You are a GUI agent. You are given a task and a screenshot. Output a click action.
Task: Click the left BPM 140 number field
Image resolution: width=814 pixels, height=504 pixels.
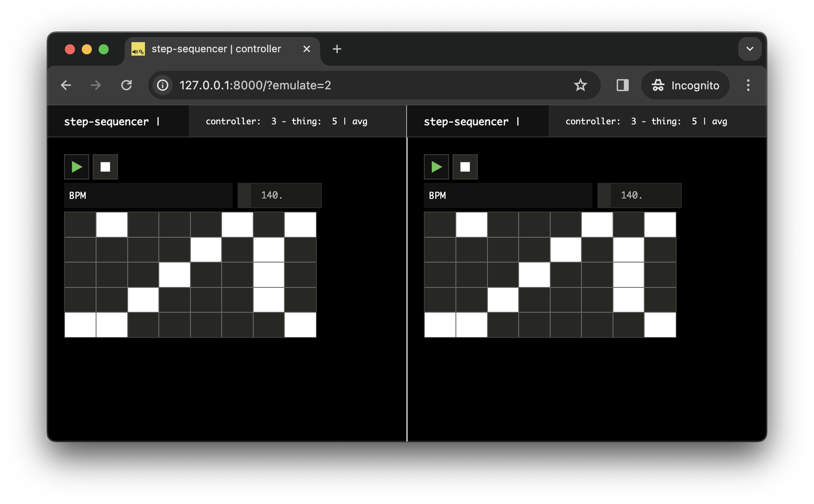click(280, 196)
